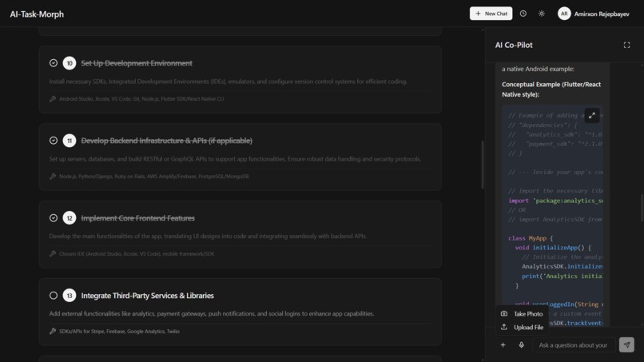Click the AI Co-Pilot panel heading
The image size is (644, 362).
[514, 46]
